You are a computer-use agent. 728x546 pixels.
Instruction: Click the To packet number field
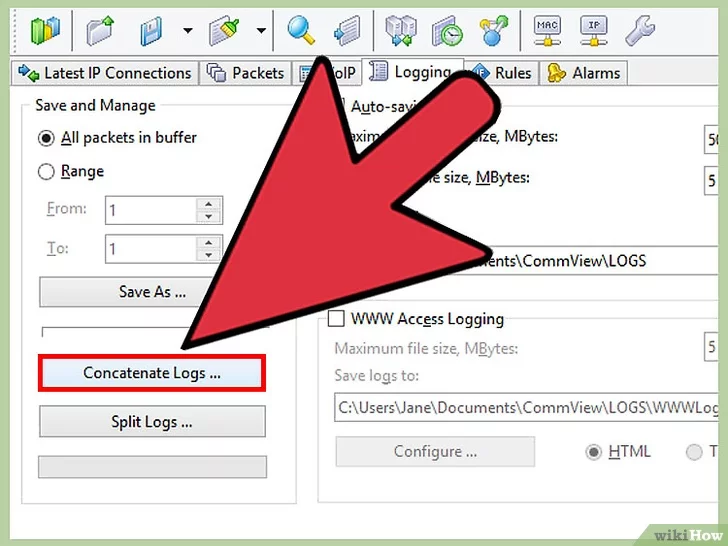pos(151,249)
